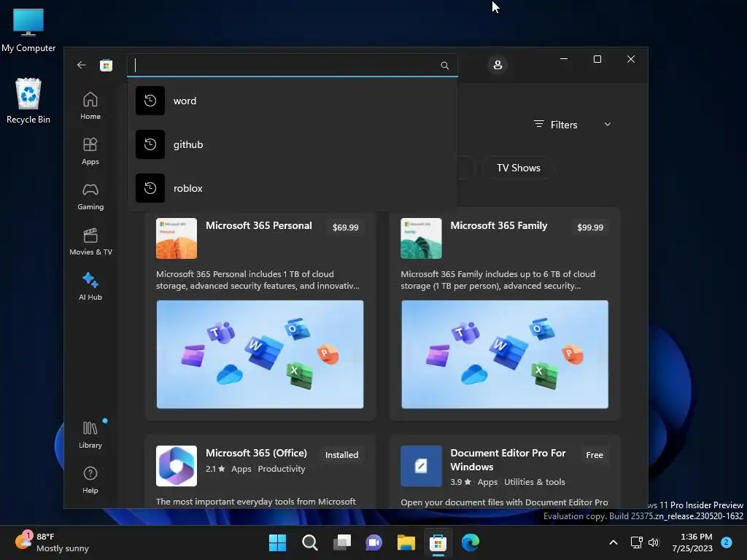This screenshot has height=560, width=747.
Task: Open Microsoft 365 Family title
Action: (x=499, y=226)
